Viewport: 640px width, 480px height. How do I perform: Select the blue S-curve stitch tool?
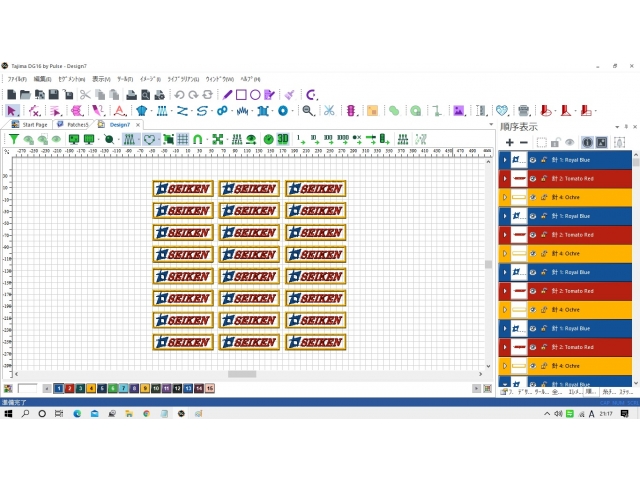tap(202, 111)
